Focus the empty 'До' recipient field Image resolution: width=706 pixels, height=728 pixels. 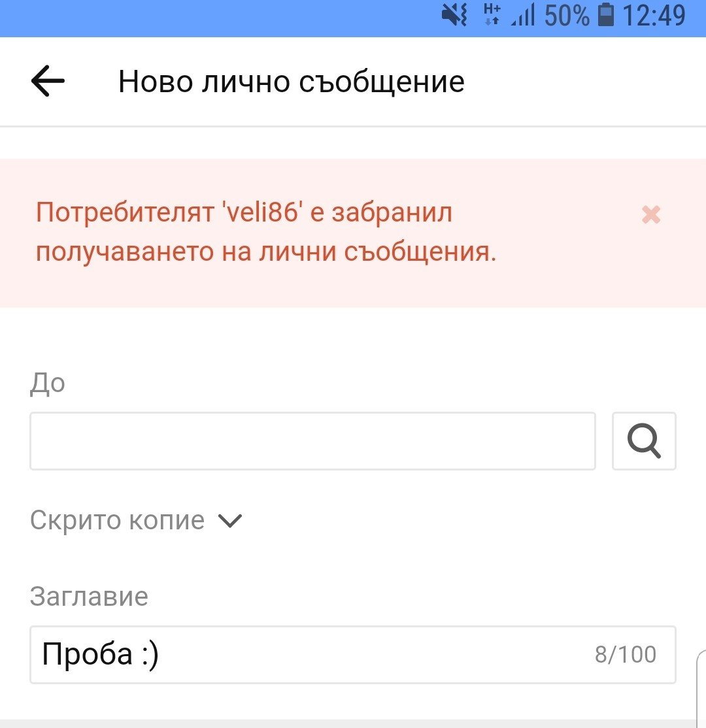coord(312,441)
